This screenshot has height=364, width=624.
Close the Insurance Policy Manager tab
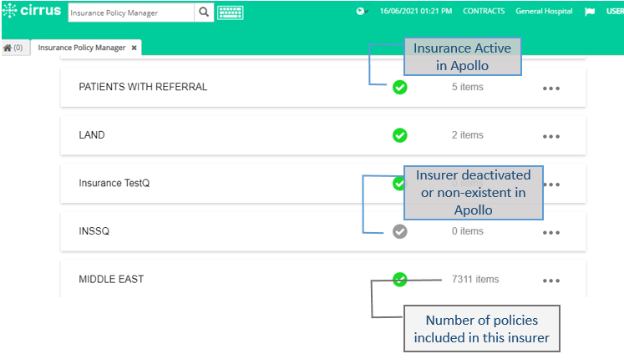click(134, 48)
